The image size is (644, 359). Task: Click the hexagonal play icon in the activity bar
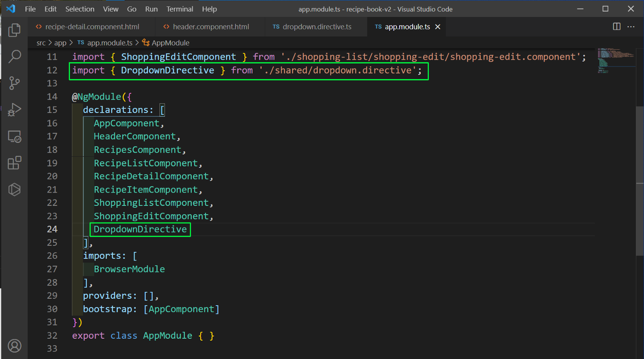(14, 189)
